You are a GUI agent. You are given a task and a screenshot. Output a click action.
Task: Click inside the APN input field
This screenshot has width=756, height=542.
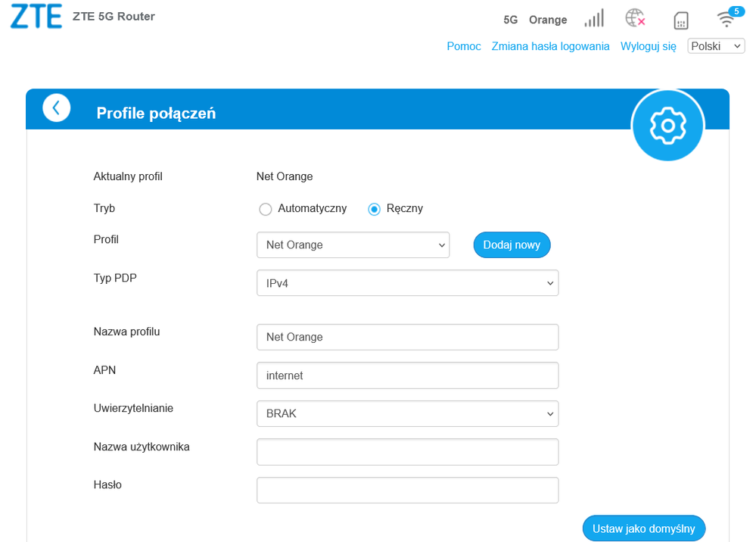pos(407,375)
